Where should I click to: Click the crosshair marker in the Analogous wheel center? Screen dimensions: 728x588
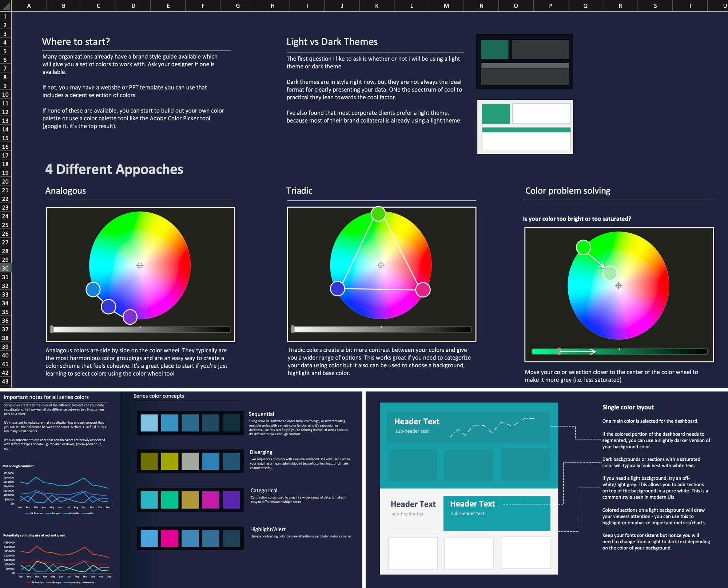tap(140, 265)
